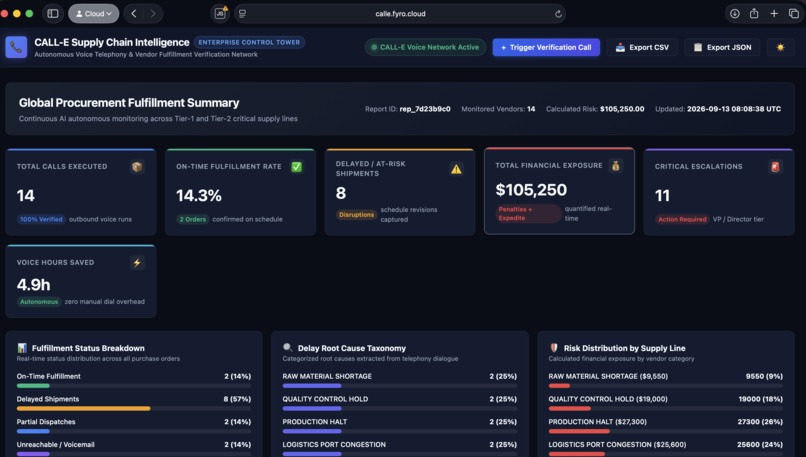Click the Autonomous badge
This screenshot has width=806, height=457.
[39, 302]
